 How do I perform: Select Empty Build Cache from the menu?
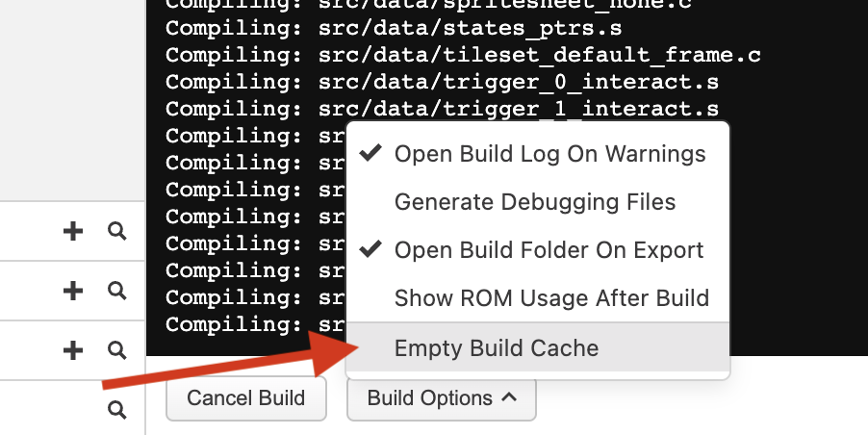point(497,348)
